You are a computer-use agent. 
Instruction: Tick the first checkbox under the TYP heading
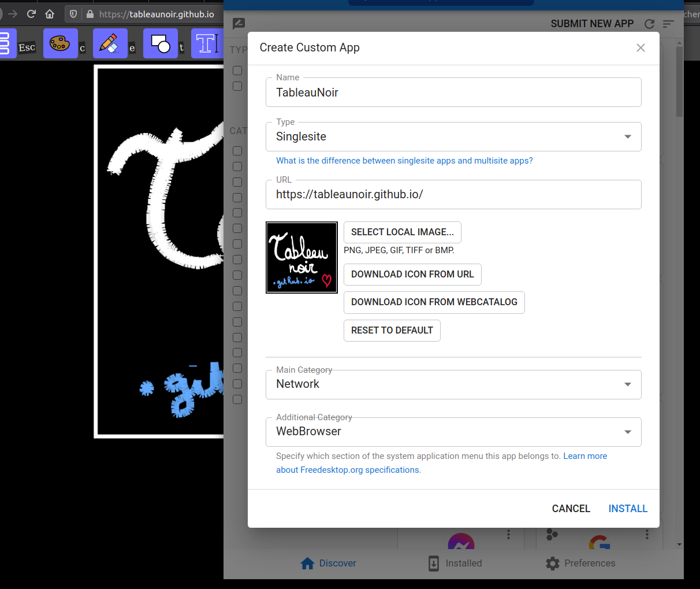pyautogui.click(x=237, y=71)
